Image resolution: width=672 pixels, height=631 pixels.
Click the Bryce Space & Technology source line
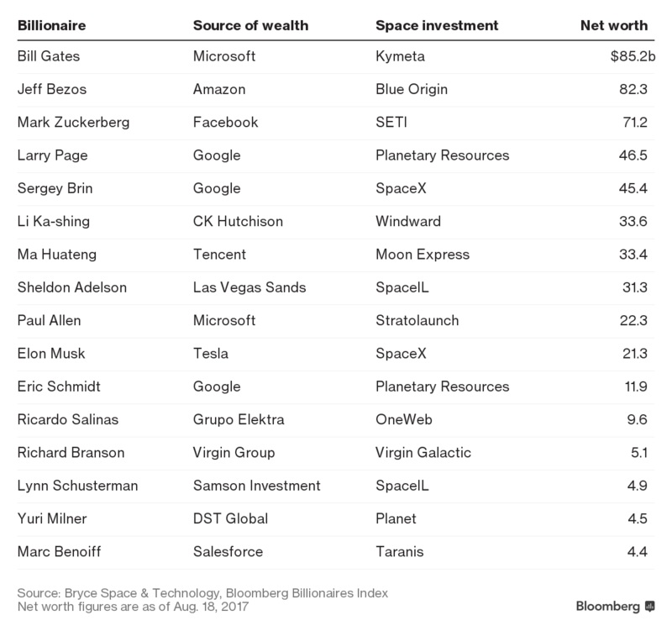point(202,593)
